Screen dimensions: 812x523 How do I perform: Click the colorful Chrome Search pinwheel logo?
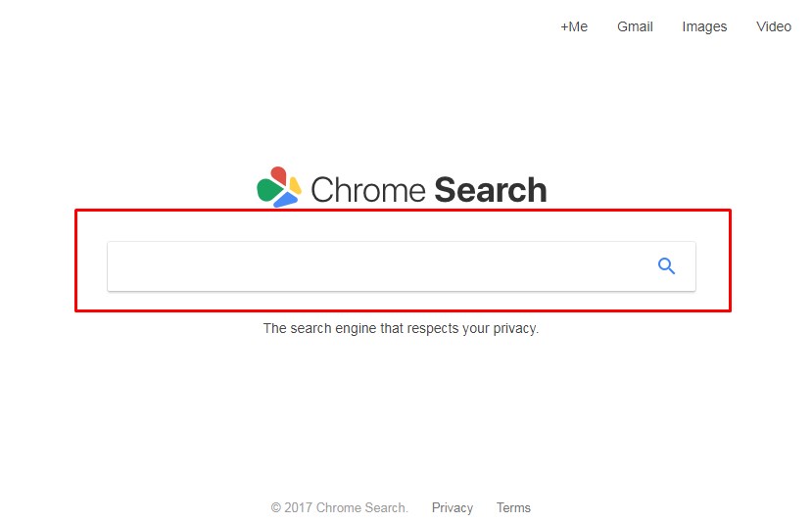(x=279, y=187)
